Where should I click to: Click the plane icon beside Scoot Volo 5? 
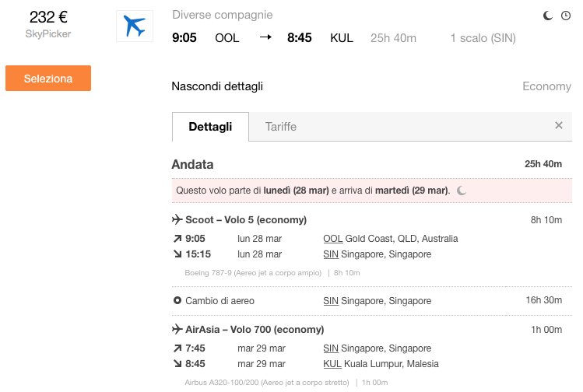[x=177, y=219]
